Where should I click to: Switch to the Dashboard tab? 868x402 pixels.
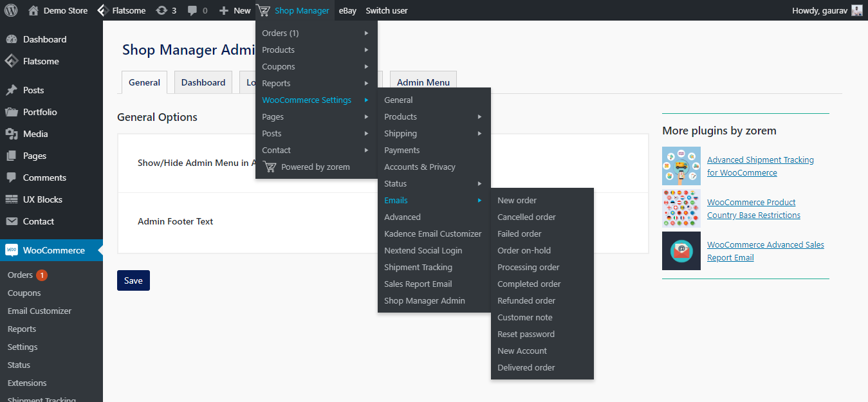[x=203, y=82]
